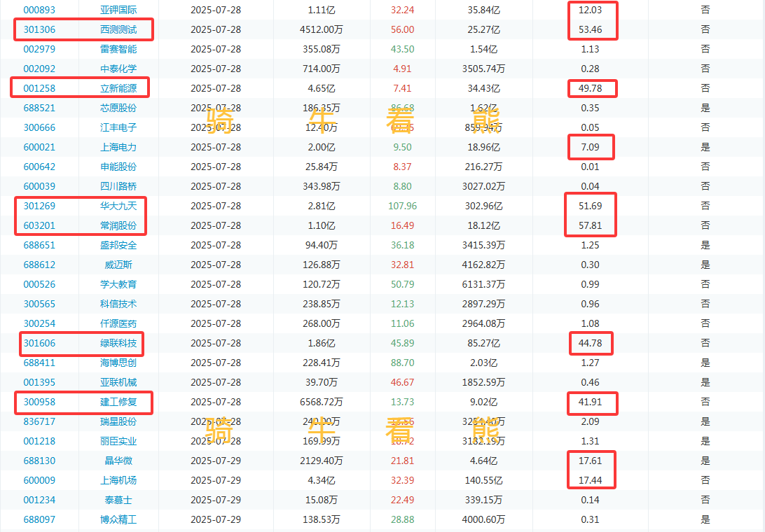
Task: Open 西测测试 stock page
Action: pos(118,29)
